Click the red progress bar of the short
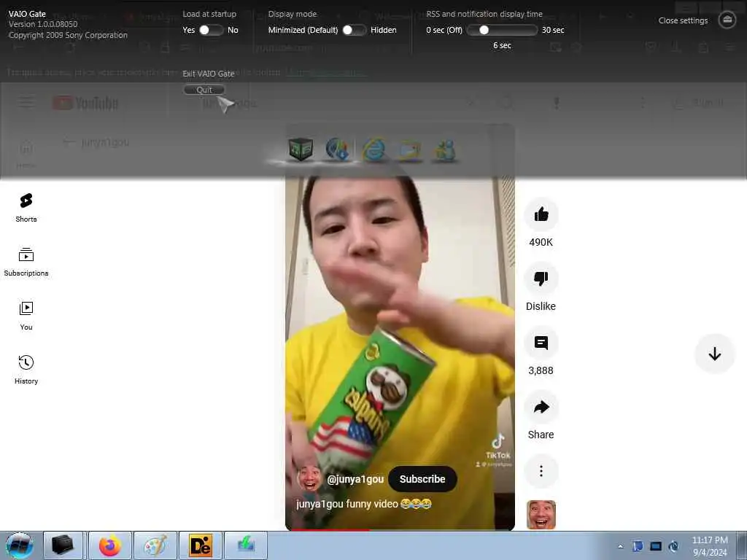 pyautogui.click(x=400, y=529)
